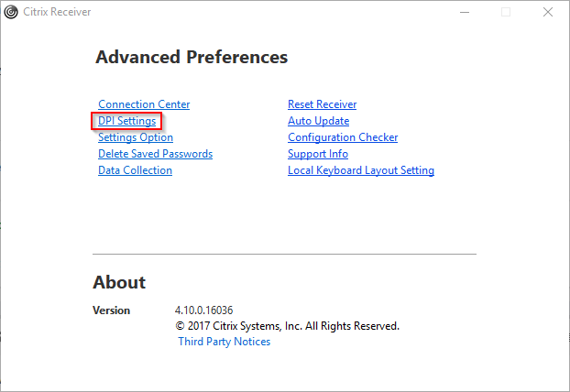Select Delete Saved Passwords
570x392 pixels.
pos(155,154)
